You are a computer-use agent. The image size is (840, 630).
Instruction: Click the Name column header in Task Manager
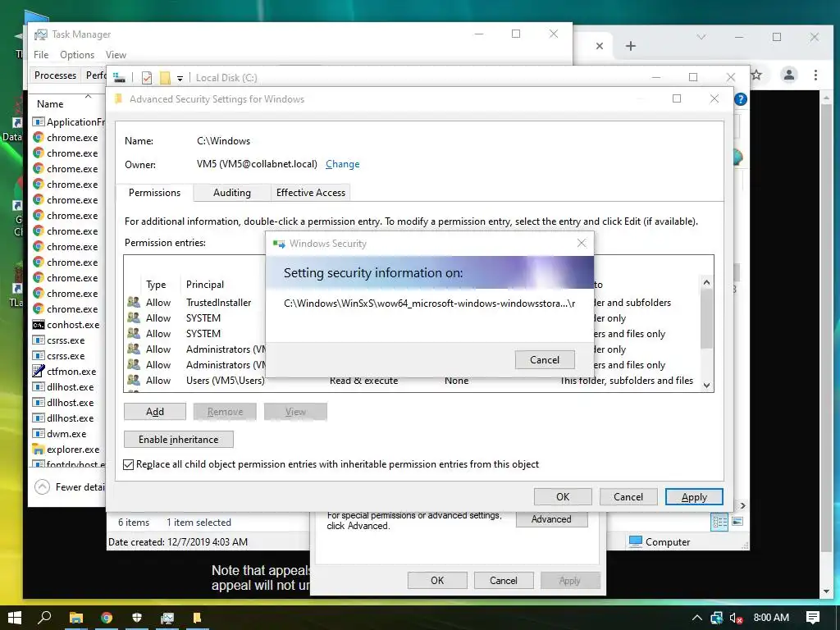click(x=50, y=104)
